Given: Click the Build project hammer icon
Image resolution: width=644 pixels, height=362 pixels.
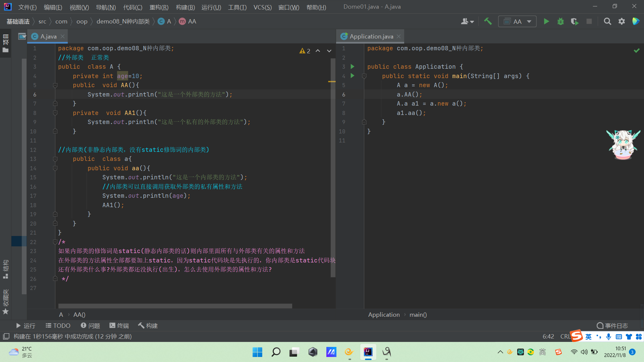Looking at the screenshot, I should pyautogui.click(x=488, y=21).
